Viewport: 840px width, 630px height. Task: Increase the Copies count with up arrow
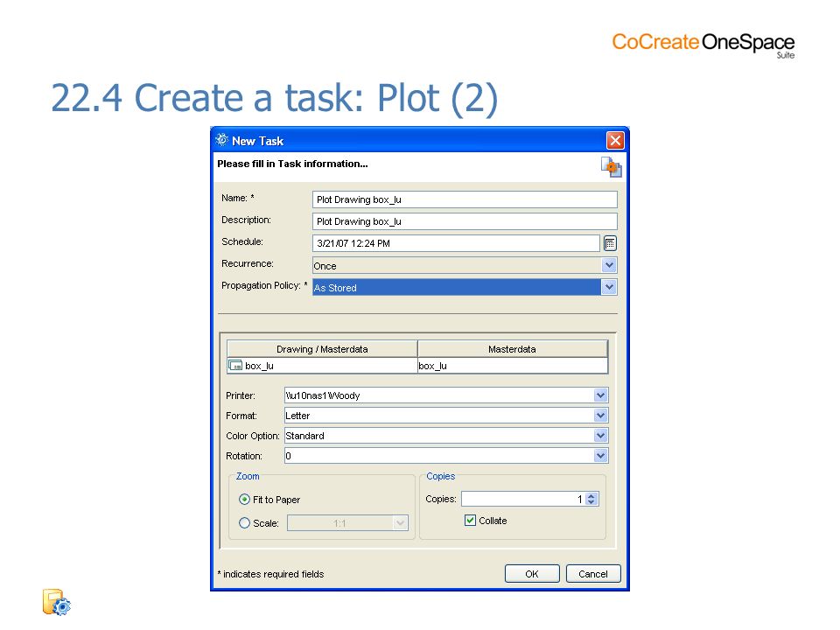pos(591,496)
